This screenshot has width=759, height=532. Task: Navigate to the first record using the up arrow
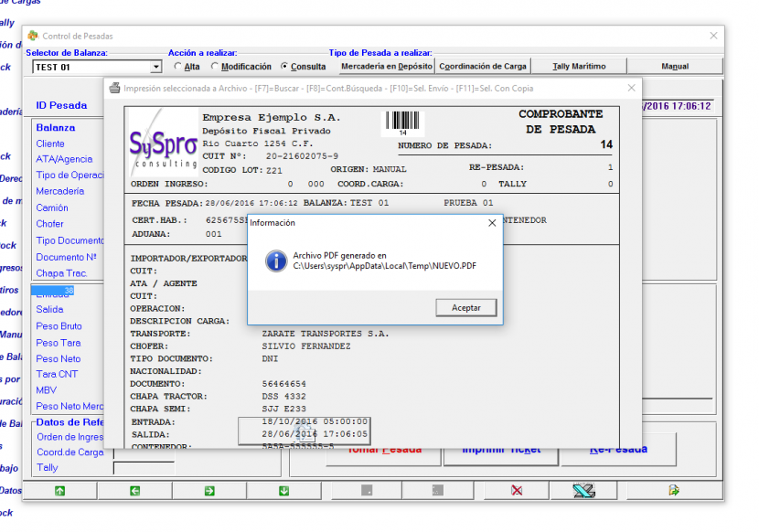(60, 491)
